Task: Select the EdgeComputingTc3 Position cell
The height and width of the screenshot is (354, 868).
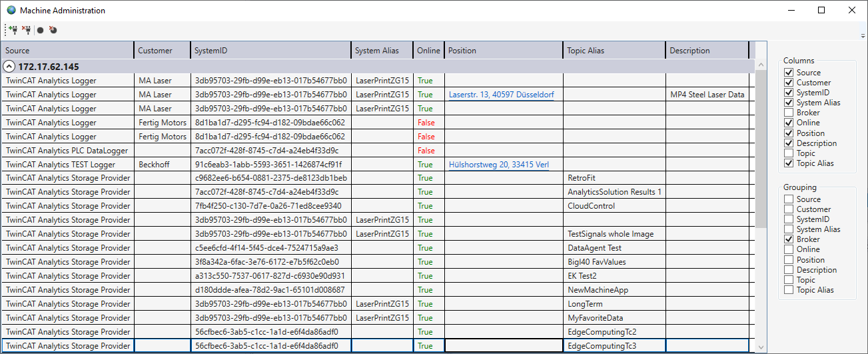Action: (x=503, y=346)
